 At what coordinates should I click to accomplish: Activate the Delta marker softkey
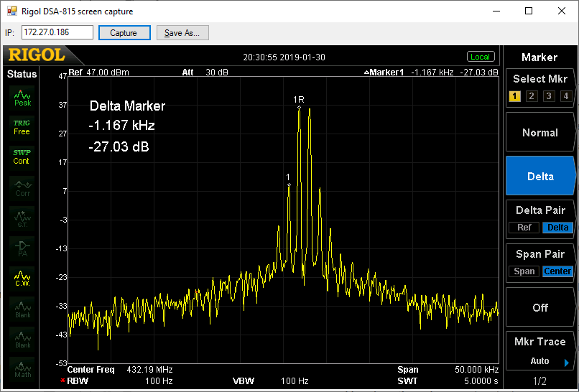point(540,176)
